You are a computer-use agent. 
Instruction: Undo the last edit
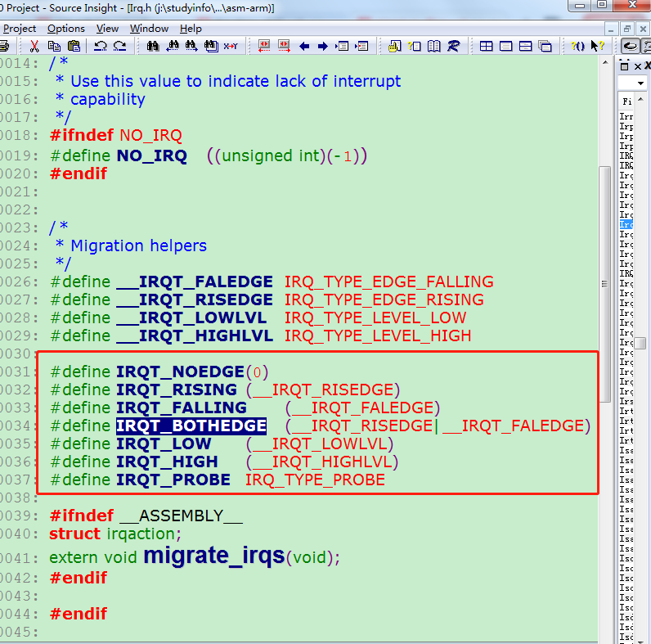[100, 46]
